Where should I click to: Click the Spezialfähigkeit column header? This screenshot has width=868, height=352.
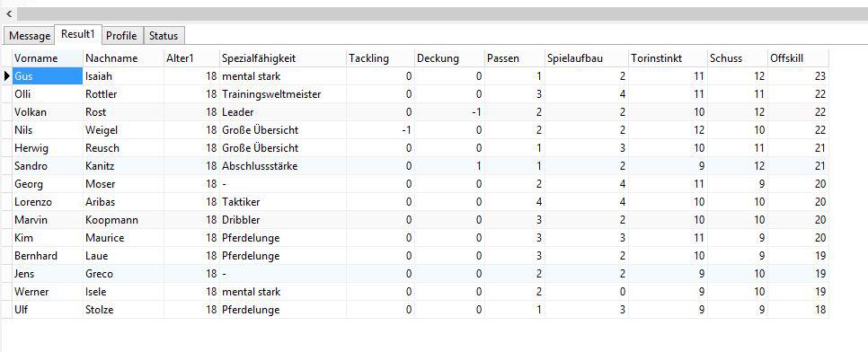[283, 58]
